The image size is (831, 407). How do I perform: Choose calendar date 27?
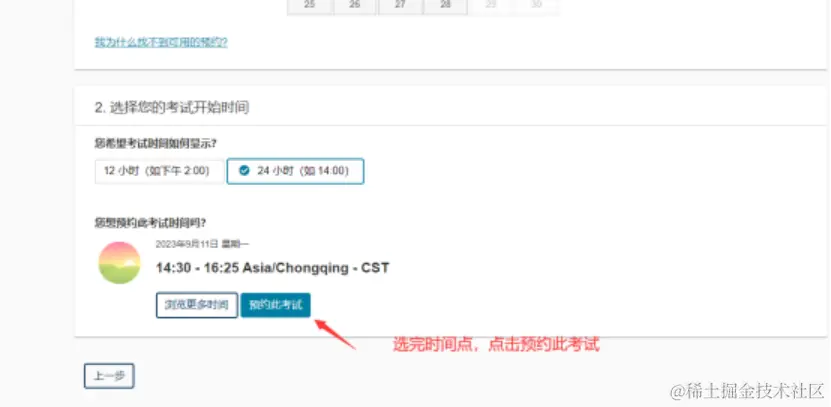[400, 6]
